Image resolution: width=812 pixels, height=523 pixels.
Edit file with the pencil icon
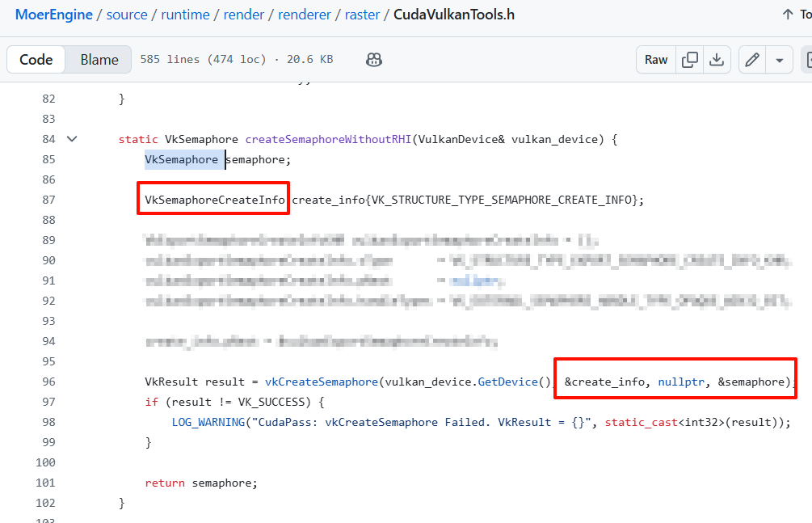tap(752, 60)
